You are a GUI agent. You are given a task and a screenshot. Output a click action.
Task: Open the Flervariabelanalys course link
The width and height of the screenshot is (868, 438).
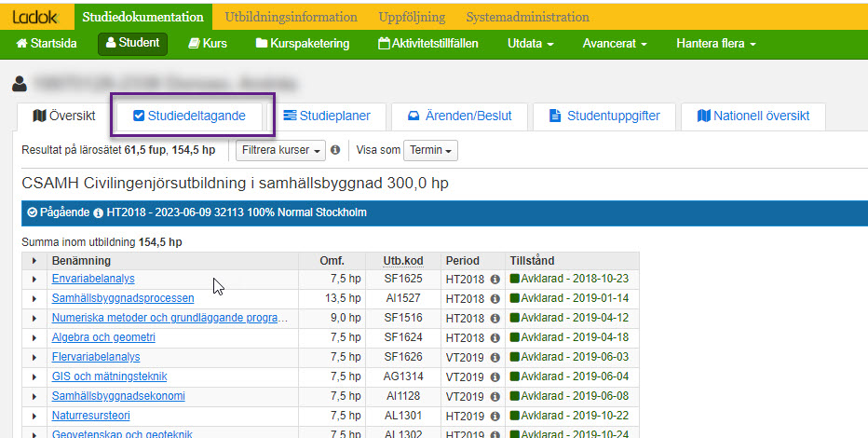click(x=96, y=357)
